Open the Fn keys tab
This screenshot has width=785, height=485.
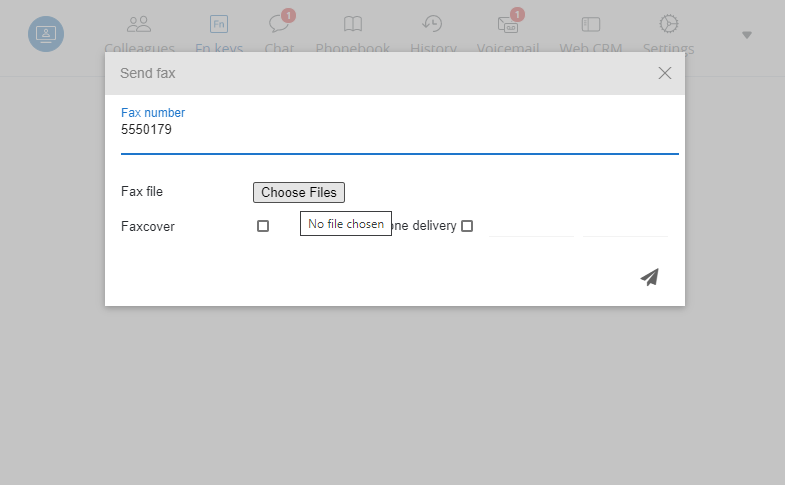click(x=219, y=34)
